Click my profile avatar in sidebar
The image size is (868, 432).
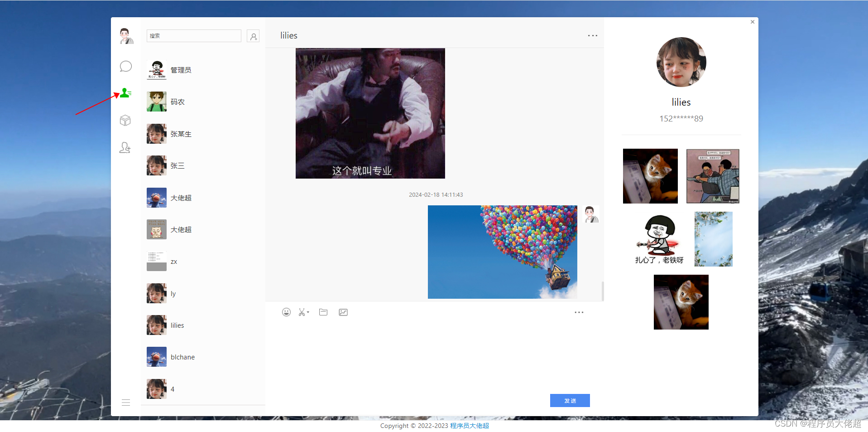[126, 36]
